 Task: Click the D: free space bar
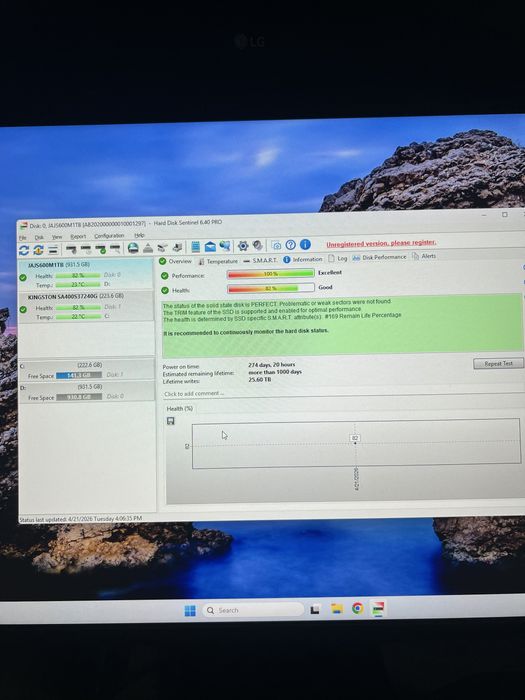pos(79,397)
